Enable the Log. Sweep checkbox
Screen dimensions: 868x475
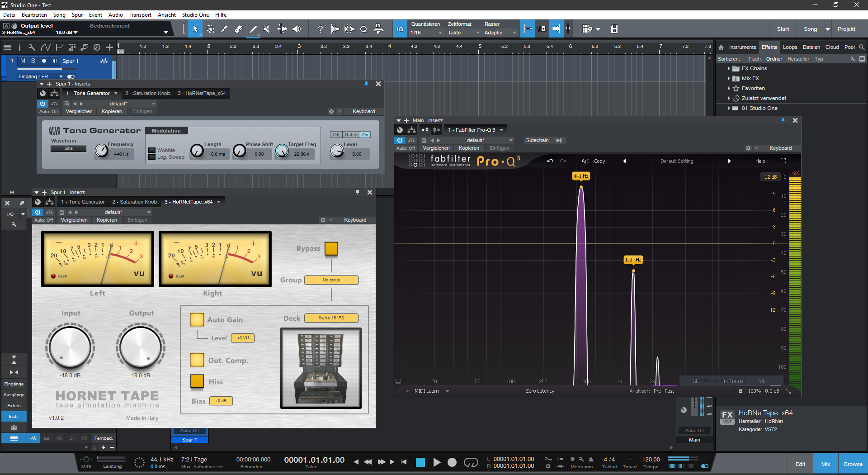pos(152,157)
